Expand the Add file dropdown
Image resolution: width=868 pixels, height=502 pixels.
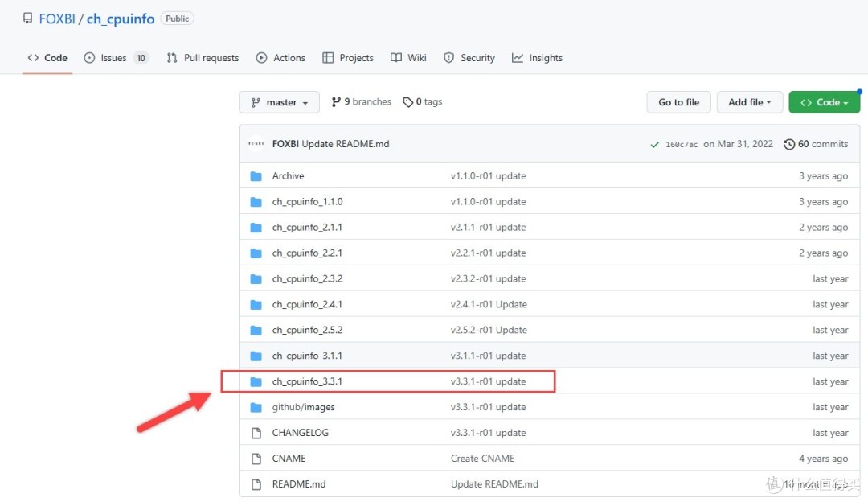click(x=750, y=102)
